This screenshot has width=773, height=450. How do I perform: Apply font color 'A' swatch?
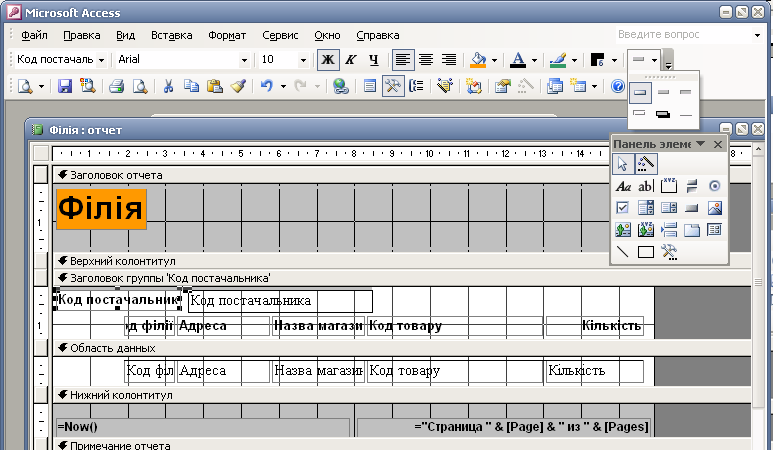coord(518,60)
